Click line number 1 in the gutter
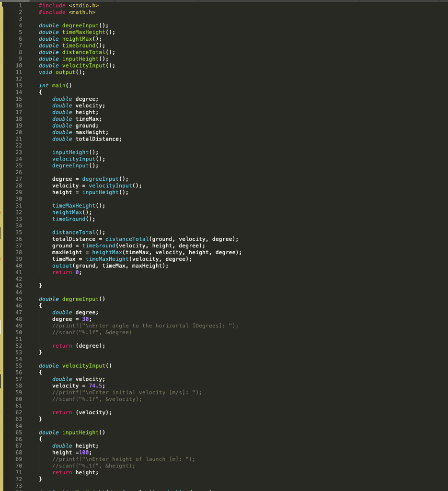This screenshot has width=448, height=491. (20, 5)
